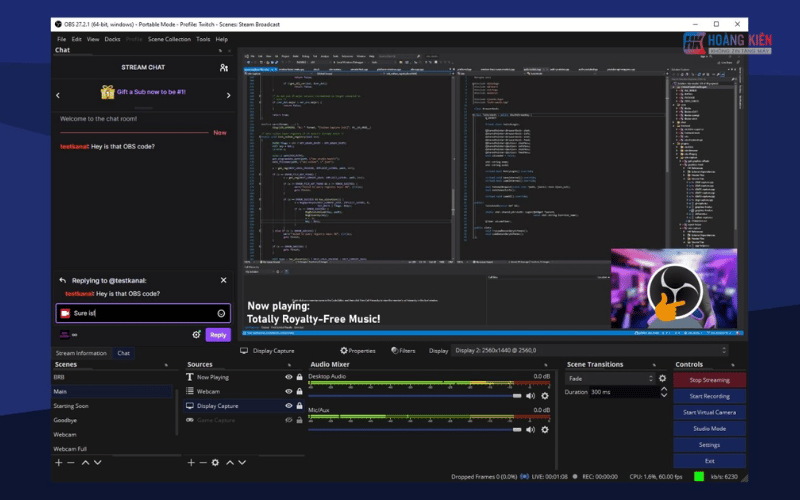Increase transition duration with up arrow
This screenshot has width=800, height=500.
664,389
